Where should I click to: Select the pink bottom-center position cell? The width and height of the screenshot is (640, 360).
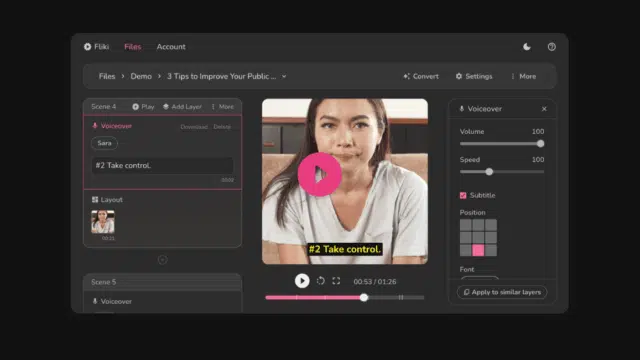[478, 250]
